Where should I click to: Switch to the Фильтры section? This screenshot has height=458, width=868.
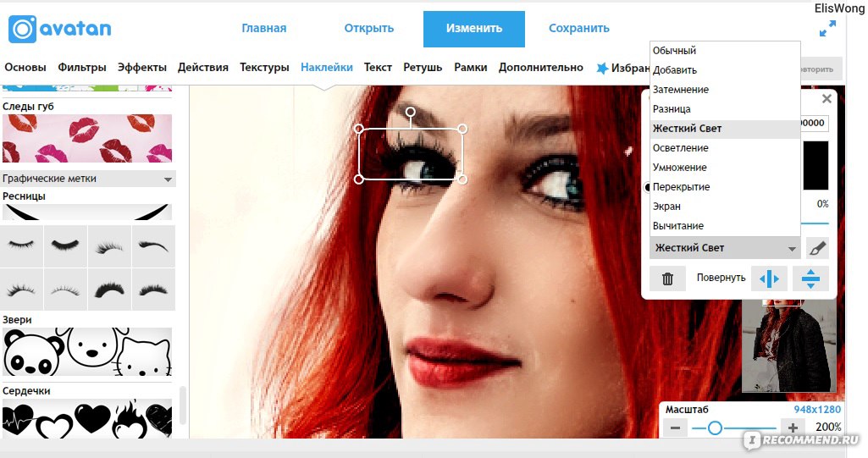[x=82, y=68]
